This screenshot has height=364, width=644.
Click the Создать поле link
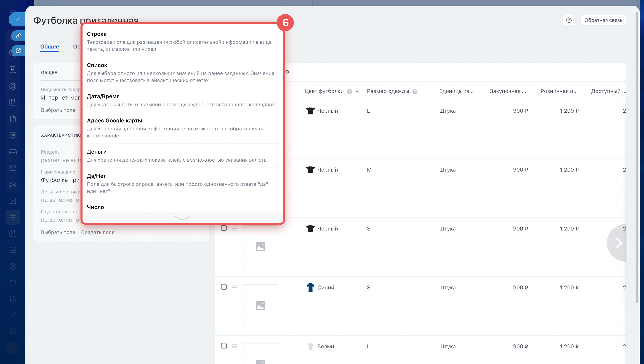98,232
